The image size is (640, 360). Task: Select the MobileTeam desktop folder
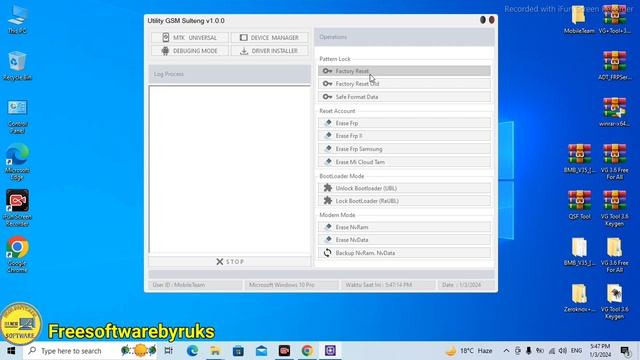[579, 19]
